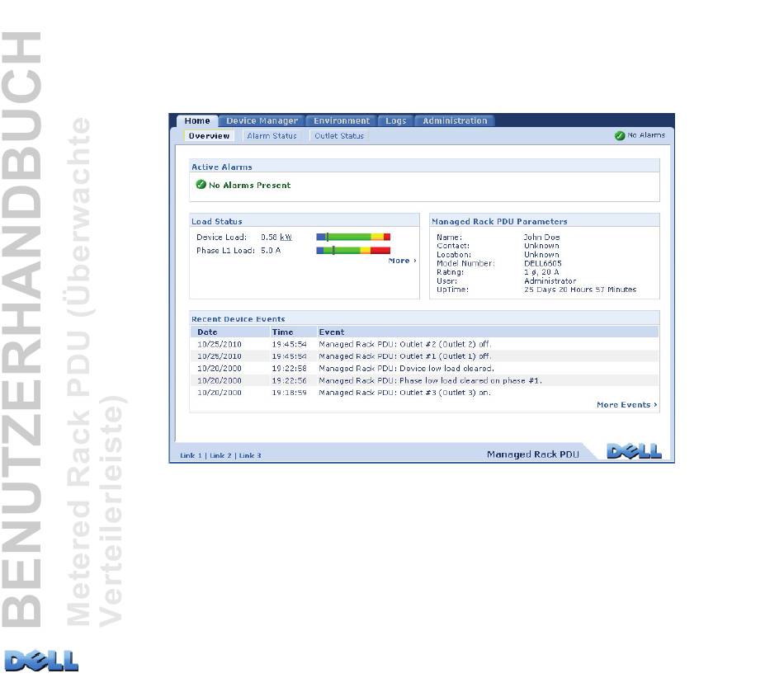This screenshot has width=784, height=697.
Task: Open the Logs tab
Action: click(x=395, y=121)
